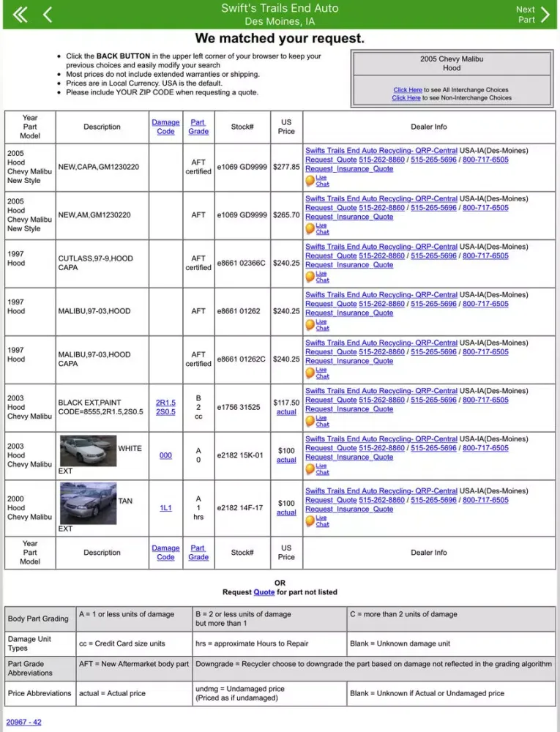View tan Chevy Malibu photo thumbnail
Image resolution: width=560 pixels, height=732 pixels.
pyautogui.click(x=88, y=504)
